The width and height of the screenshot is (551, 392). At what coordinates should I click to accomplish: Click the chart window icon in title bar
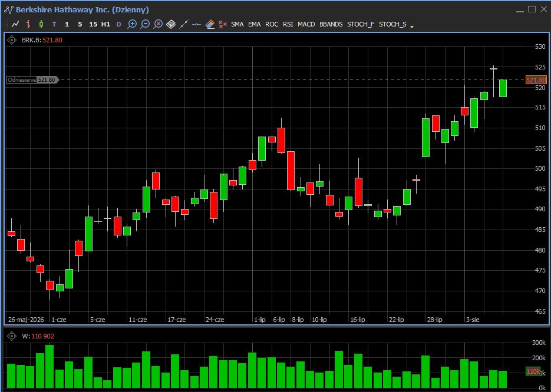8,10
